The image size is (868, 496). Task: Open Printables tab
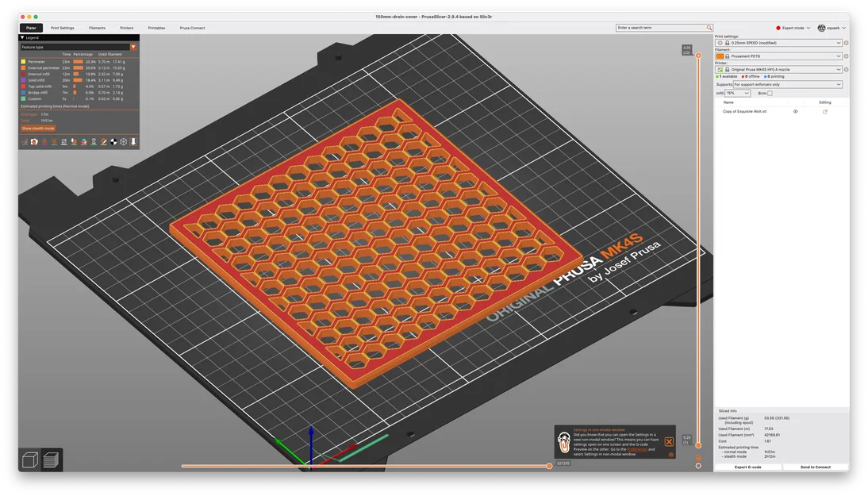point(156,28)
